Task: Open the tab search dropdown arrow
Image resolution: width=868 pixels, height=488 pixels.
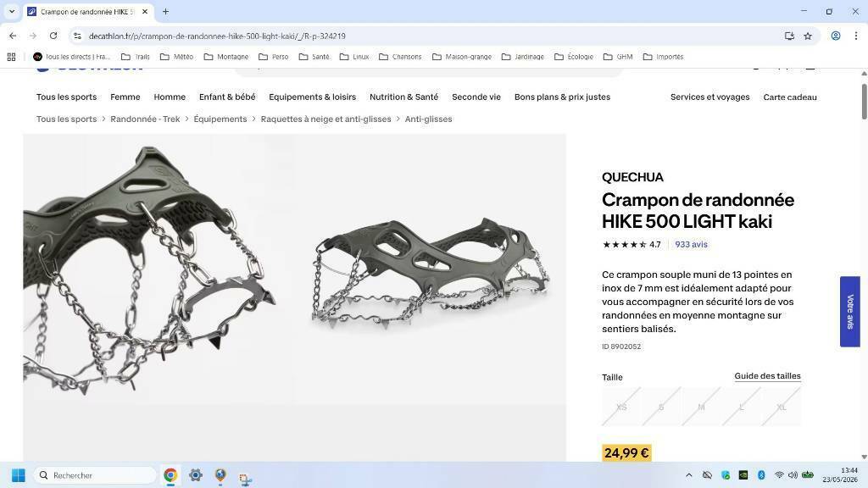Action: coord(12,12)
